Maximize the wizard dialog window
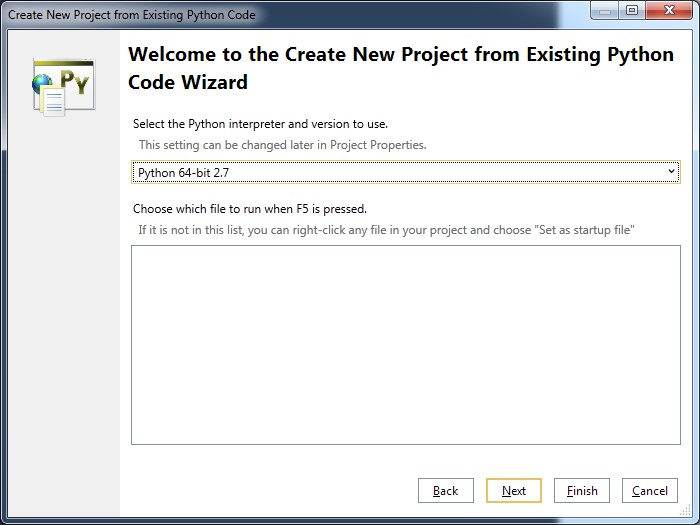 coord(632,10)
